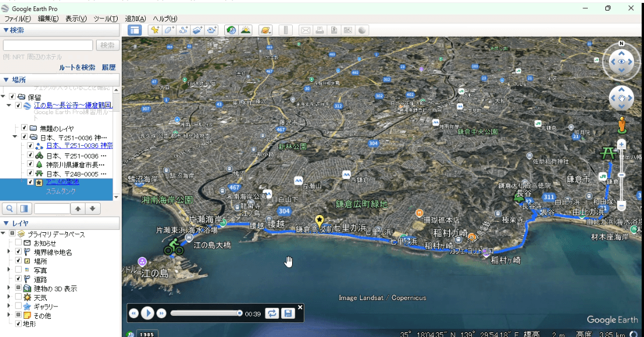Open the 表示 menu
The height and width of the screenshot is (337, 644).
click(76, 19)
